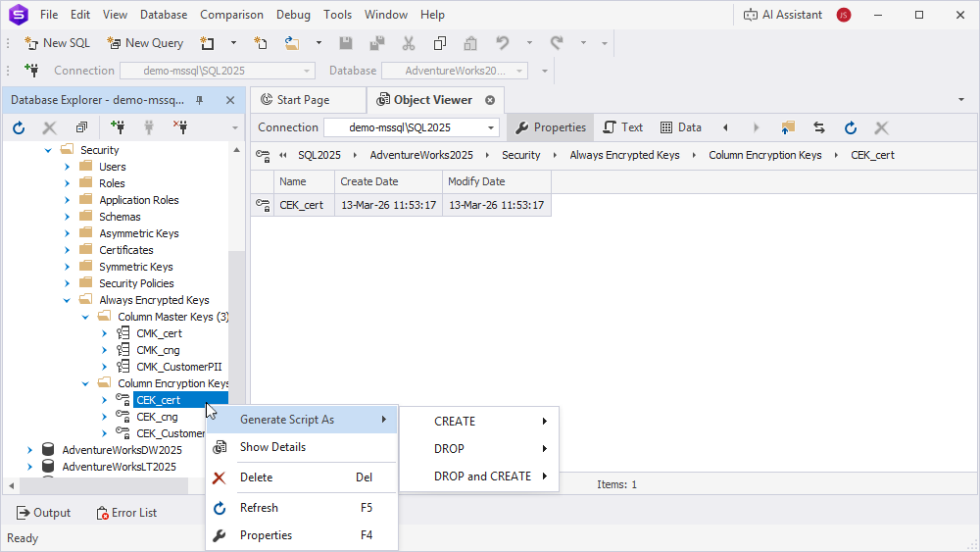Click the Save All icon
The height and width of the screenshot is (552, 980).
pos(377,43)
